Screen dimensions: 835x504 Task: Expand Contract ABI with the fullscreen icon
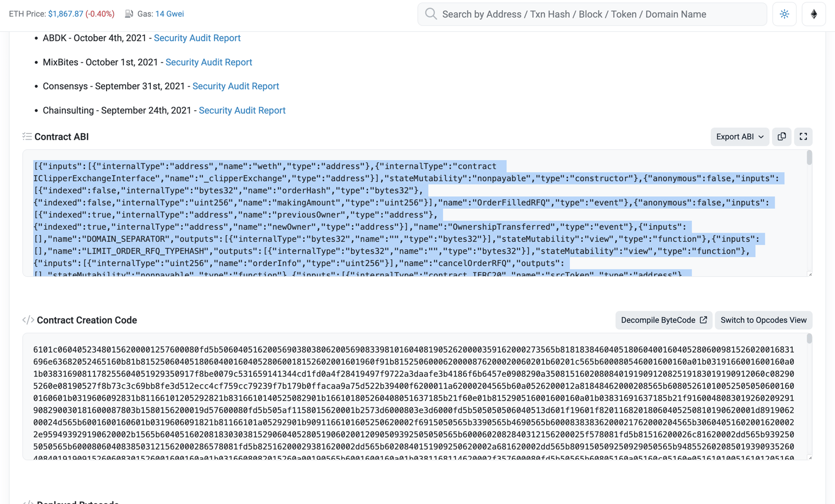(803, 137)
